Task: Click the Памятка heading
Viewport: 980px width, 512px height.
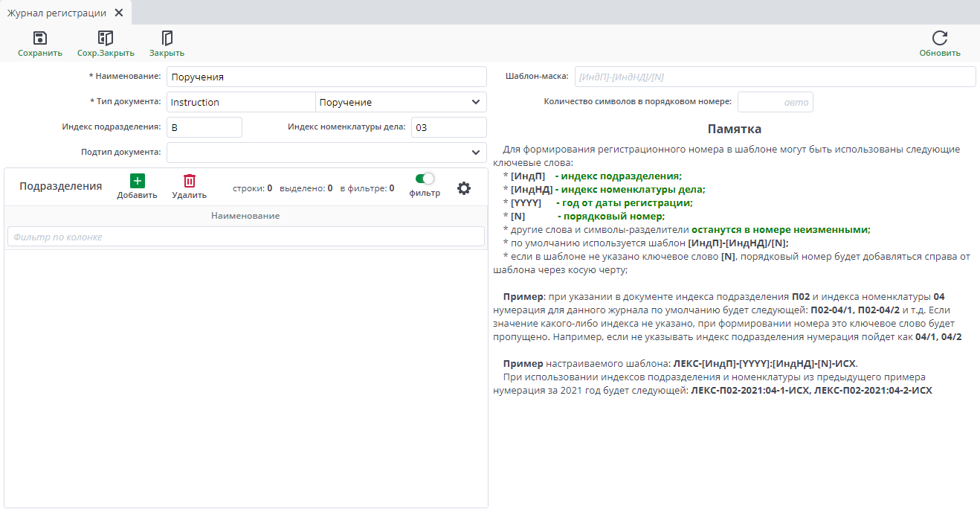Action: pyautogui.click(x=734, y=129)
